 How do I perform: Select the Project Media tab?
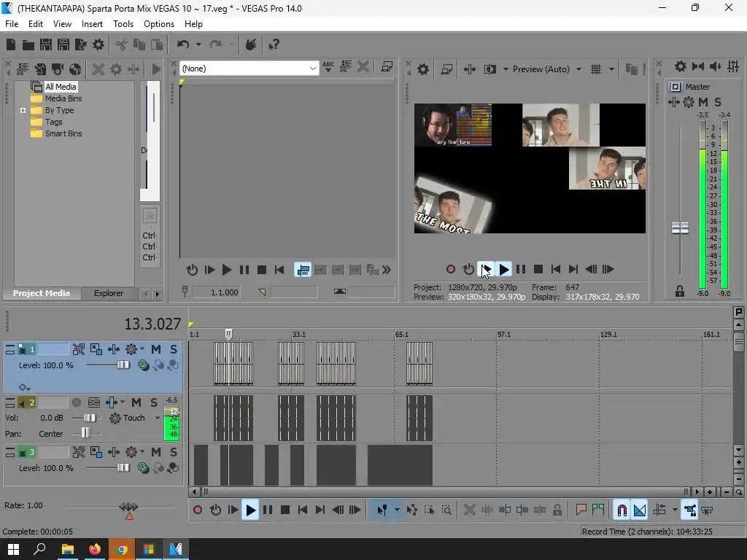point(41,293)
